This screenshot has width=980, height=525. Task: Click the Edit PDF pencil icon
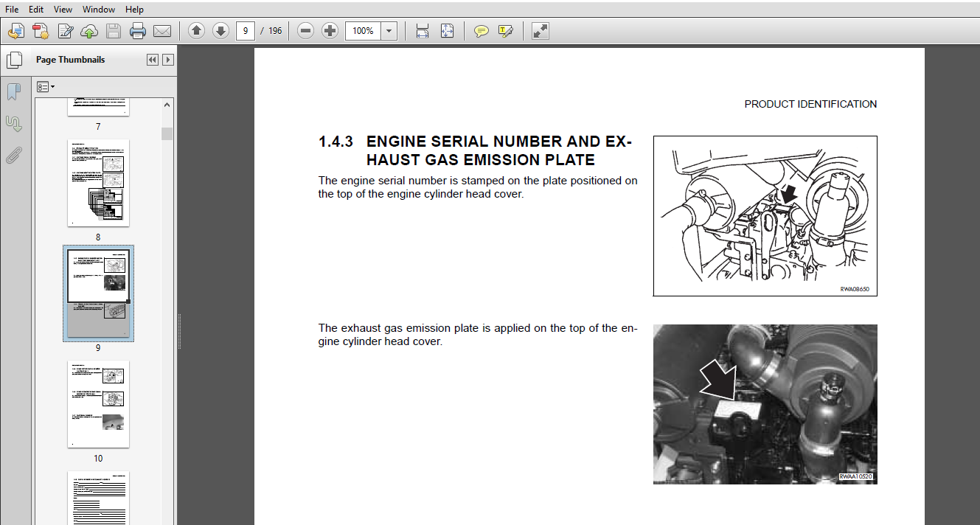(65, 31)
